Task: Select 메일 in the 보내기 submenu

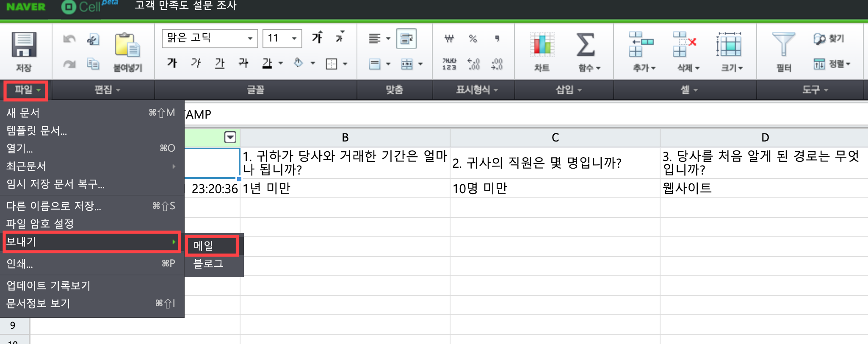Action: pyautogui.click(x=213, y=246)
